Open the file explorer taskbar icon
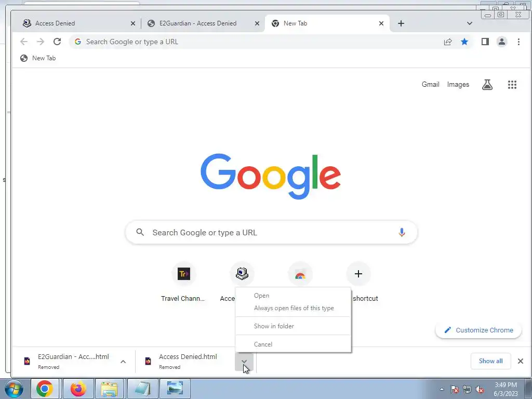 coord(109,389)
